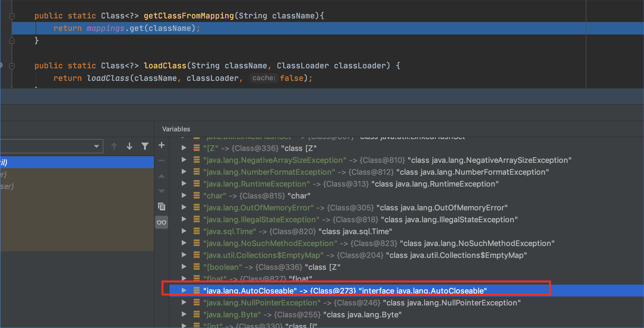Click the Remove Watch minus icon
This screenshot has height=328, width=644.
click(x=161, y=160)
